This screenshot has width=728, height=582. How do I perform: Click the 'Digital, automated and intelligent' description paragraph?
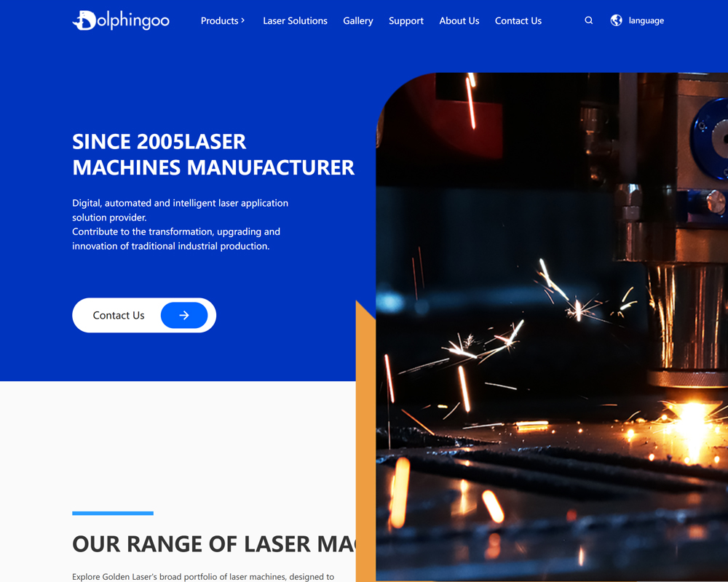coord(180,224)
